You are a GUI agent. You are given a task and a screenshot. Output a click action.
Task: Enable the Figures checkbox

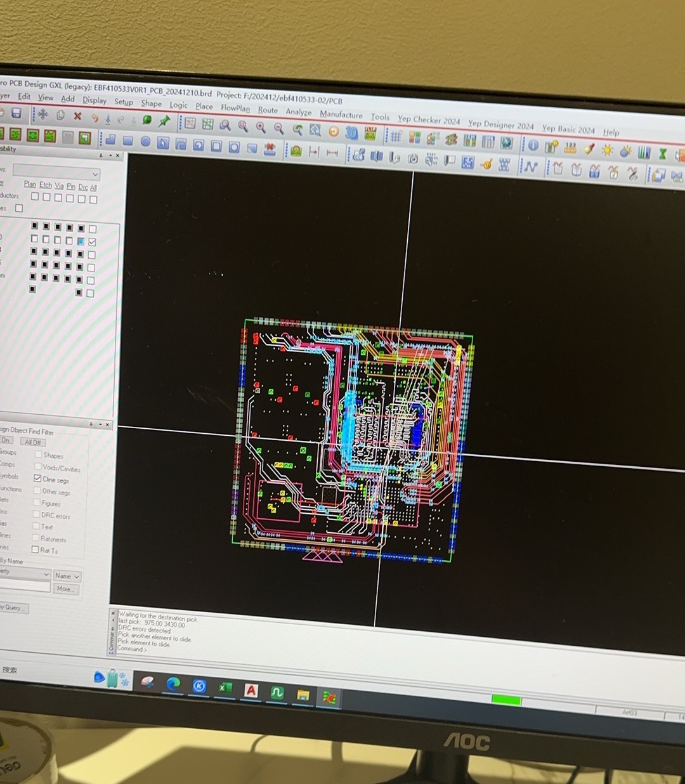click(37, 502)
